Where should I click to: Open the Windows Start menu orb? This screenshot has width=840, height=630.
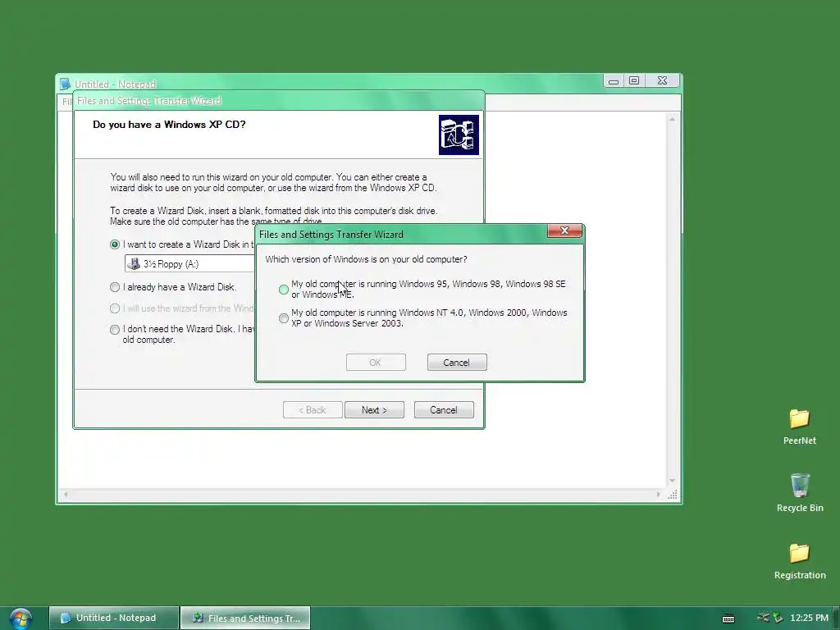(x=21, y=619)
